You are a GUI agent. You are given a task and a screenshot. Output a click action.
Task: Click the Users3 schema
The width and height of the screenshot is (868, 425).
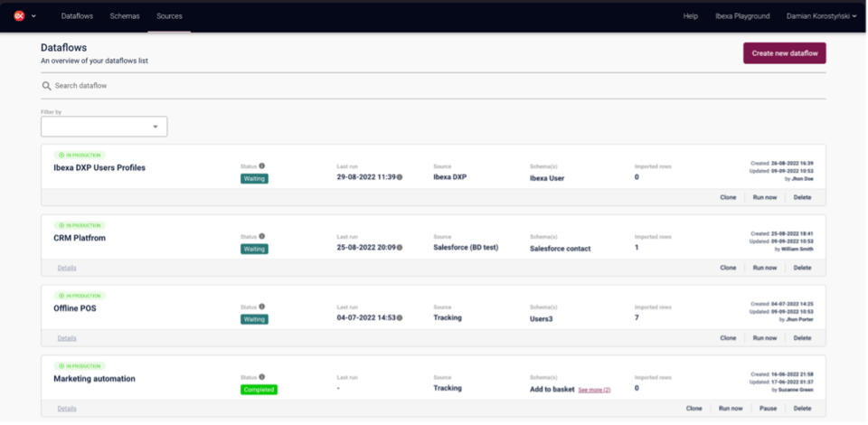tap(542, 318)
